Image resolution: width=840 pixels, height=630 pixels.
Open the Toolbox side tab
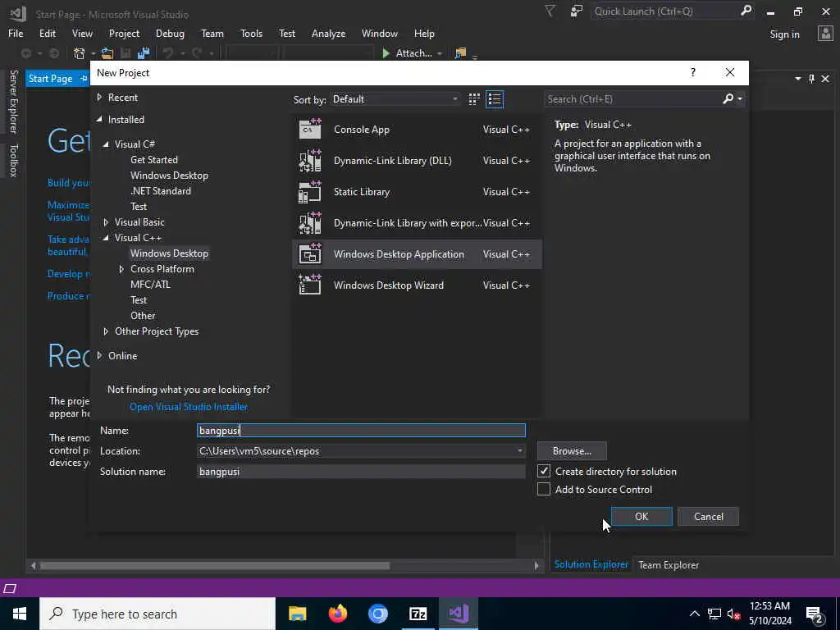tap(13, 160)
